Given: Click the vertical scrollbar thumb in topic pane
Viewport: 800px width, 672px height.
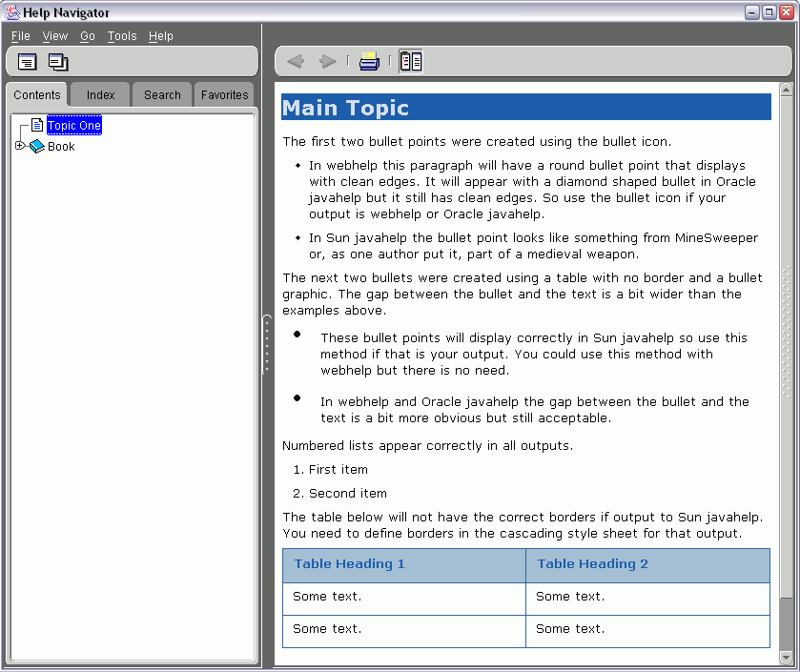Looking at the screenshot, I should click(x=787, y=347).
